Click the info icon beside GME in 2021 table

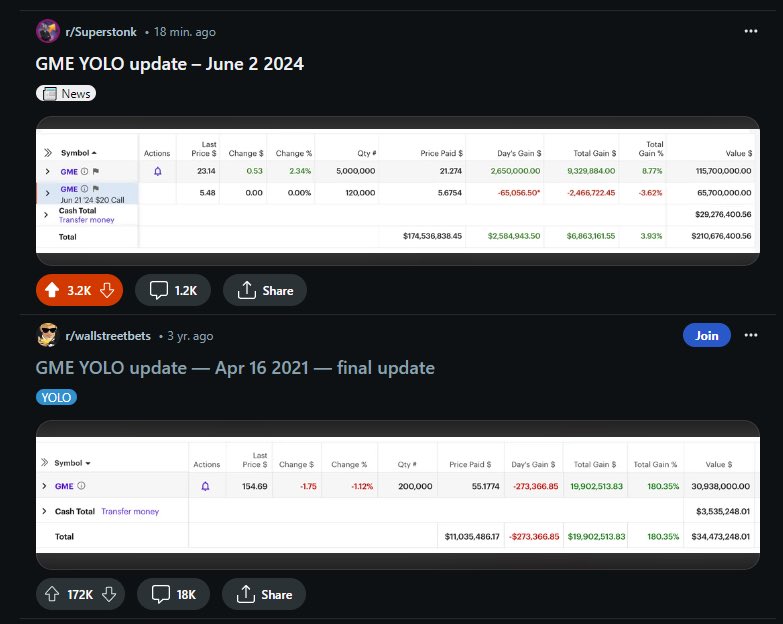(81, 485)
